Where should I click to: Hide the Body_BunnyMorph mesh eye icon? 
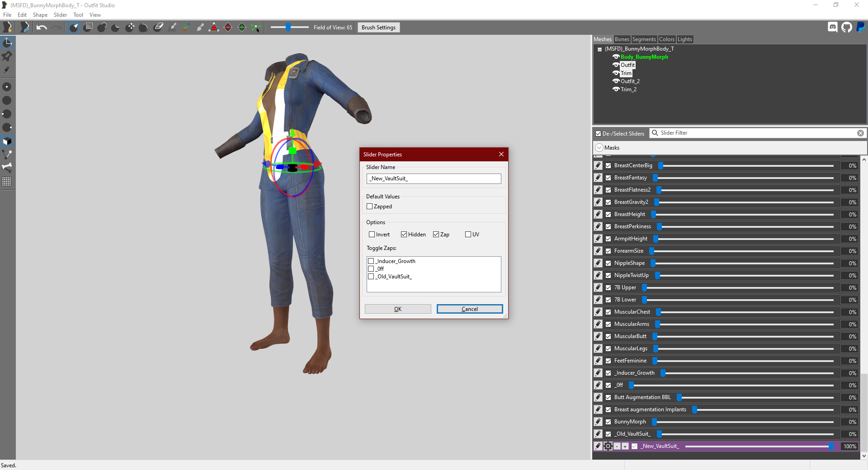[616, 57]
